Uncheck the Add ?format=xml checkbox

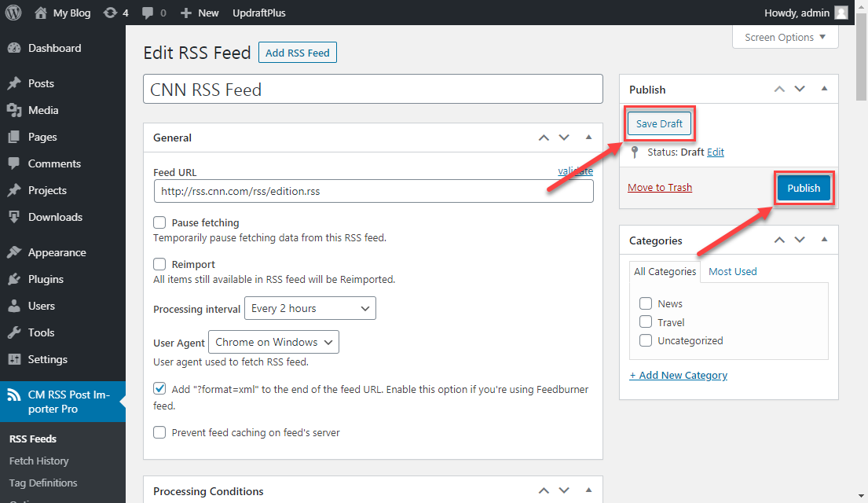[x=159, y=388]
